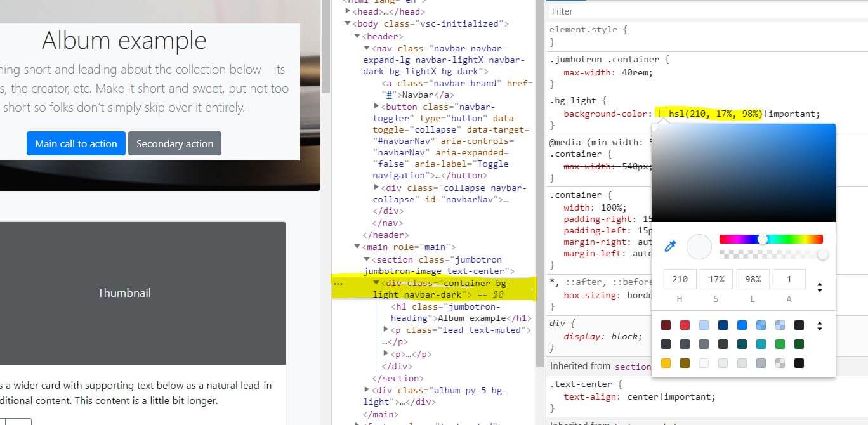
Task: Expand the collapse navbar-collapse div
Action: pyautogui.click(x=376, y=188)
